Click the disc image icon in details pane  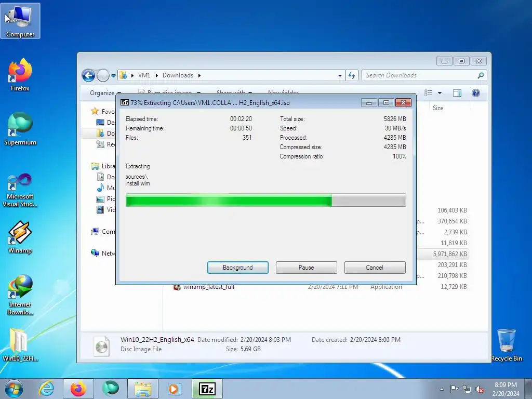pos(101,345)
